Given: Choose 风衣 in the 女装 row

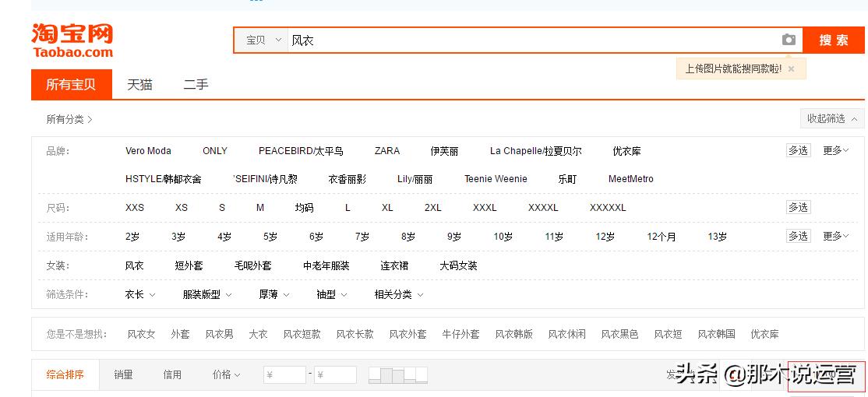Looking at the screenshot, I should (135, 266).
